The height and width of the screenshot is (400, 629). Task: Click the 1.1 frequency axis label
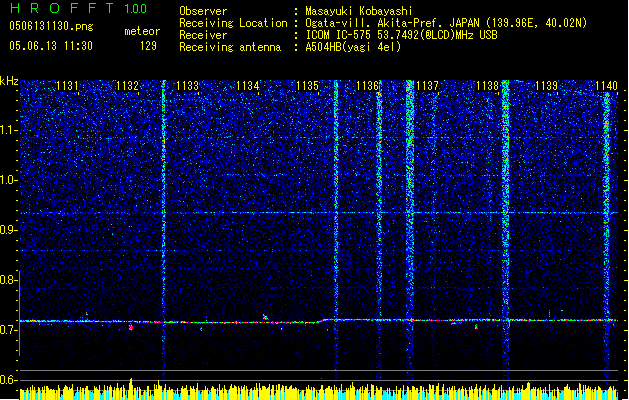[9, 130]
